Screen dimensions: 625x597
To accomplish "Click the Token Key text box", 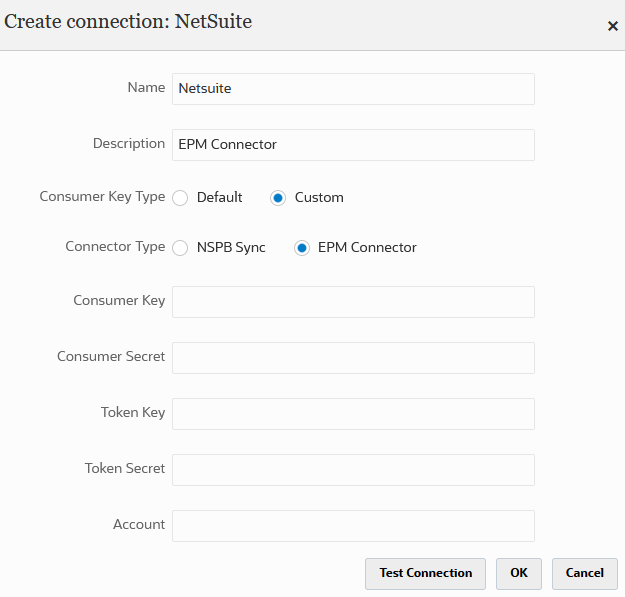I will 353,414.
